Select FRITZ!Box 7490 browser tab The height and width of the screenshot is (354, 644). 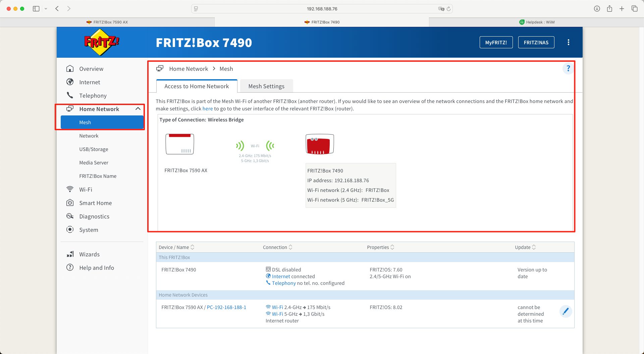(322, 22)
